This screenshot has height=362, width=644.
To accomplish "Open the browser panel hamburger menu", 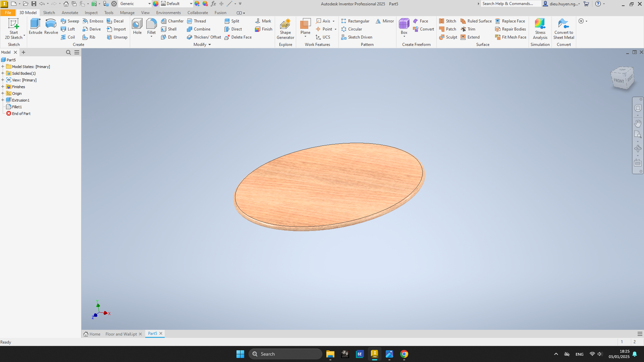I will click(77, 52).
